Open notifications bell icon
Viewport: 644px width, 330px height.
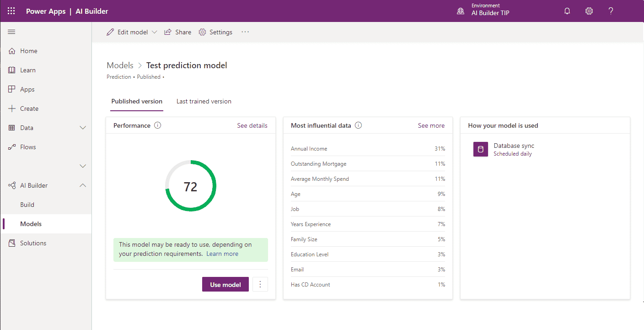pyautogui.click(x=567, y=11)
